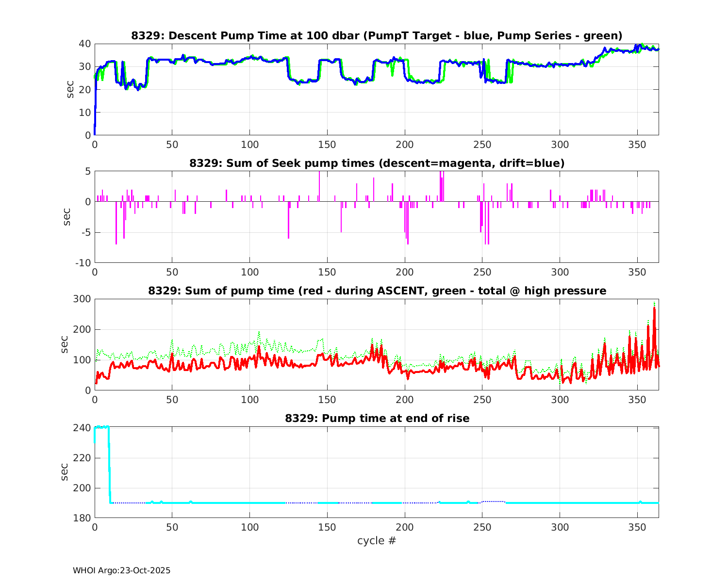
Task: Click the WHOI Argo date footer text
Action: click(121, 571)
